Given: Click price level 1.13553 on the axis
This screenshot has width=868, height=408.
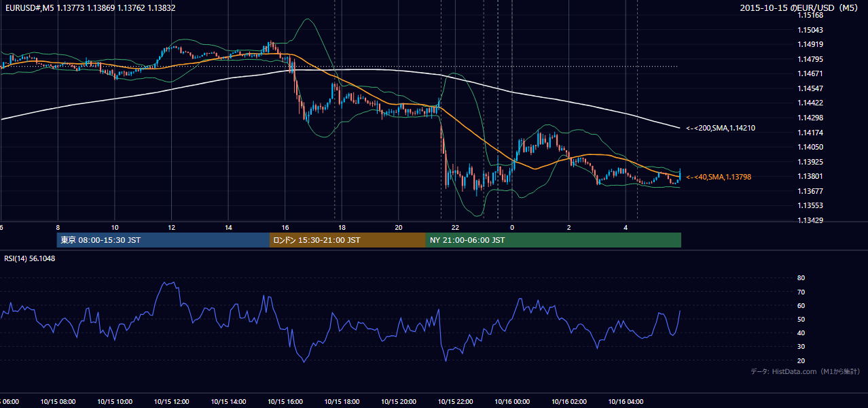Looking at the screenshot, I should (x=810, y=205).
